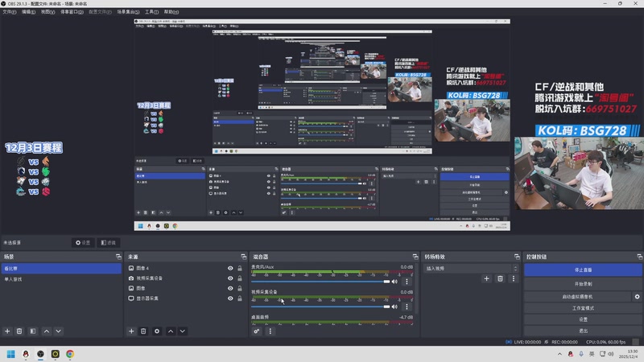
Task: Pop out the 场景 dock panel
Action: (x=118, y=257)
